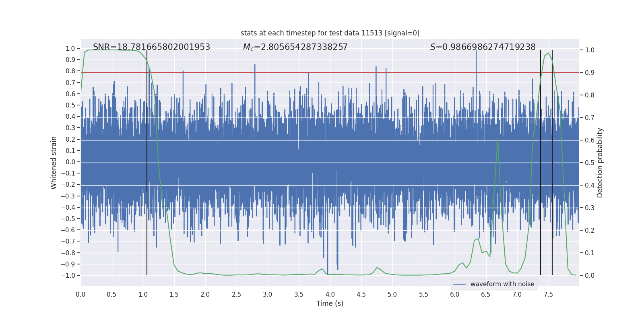Click the blue line sample in the legend
Image resolution: width=644 pixels, height=322 pixels.
[460, 284]
